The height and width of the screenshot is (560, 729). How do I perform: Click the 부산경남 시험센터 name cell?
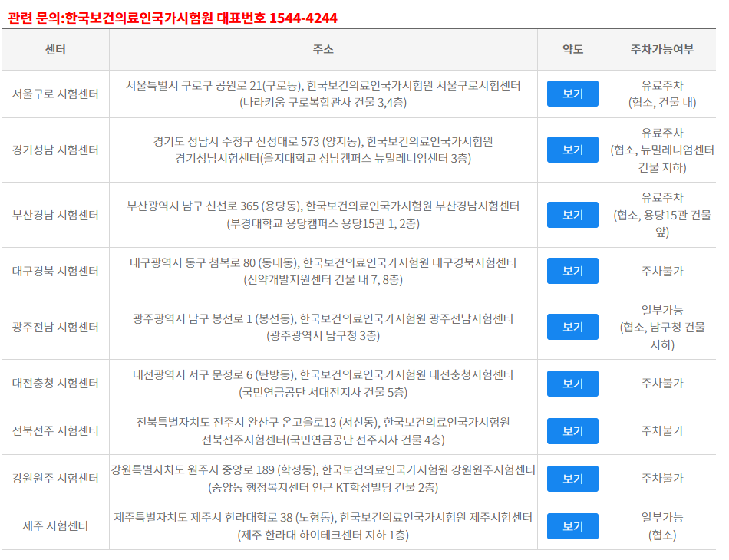tap(55, 215)
